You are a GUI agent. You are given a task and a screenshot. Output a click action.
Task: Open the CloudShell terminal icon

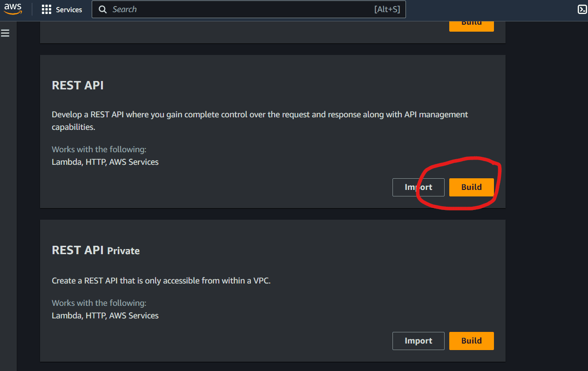[582, 9]
